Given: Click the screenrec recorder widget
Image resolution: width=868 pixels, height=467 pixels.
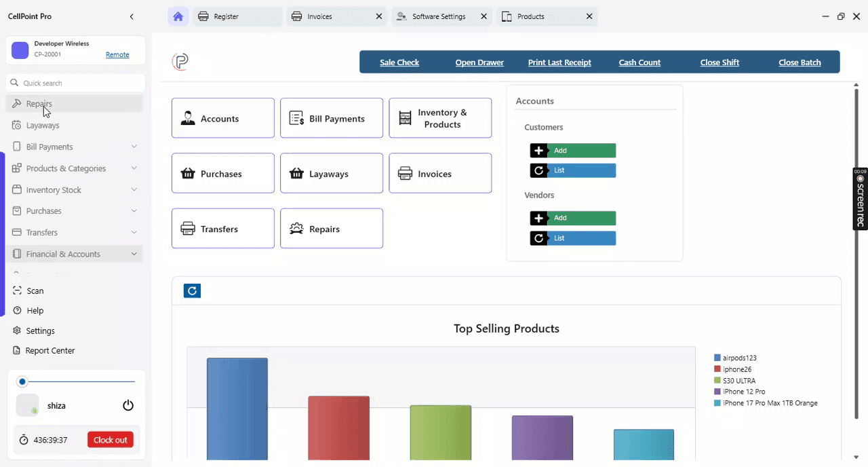Looking at the screenshot, I should point(860,199).
